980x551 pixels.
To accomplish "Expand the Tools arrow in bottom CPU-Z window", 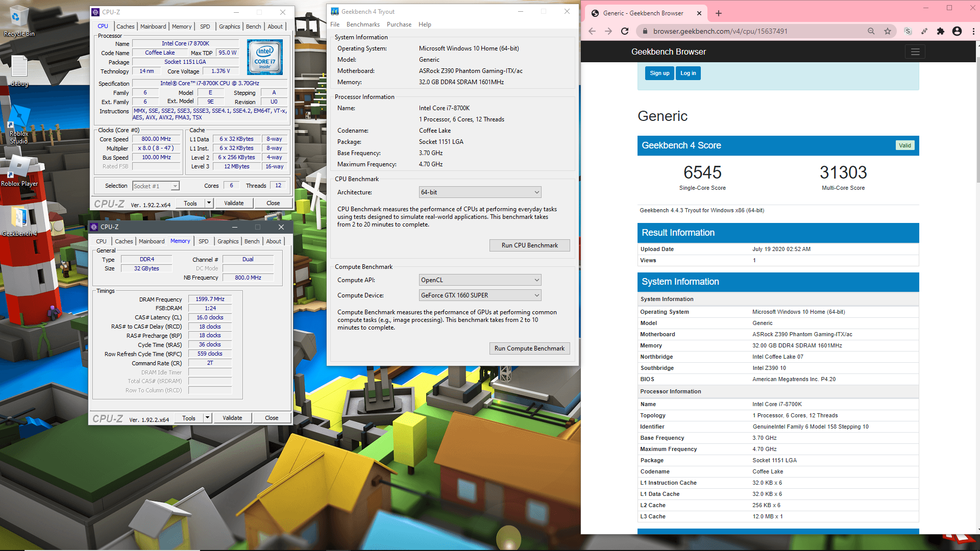I will (207, 418).
